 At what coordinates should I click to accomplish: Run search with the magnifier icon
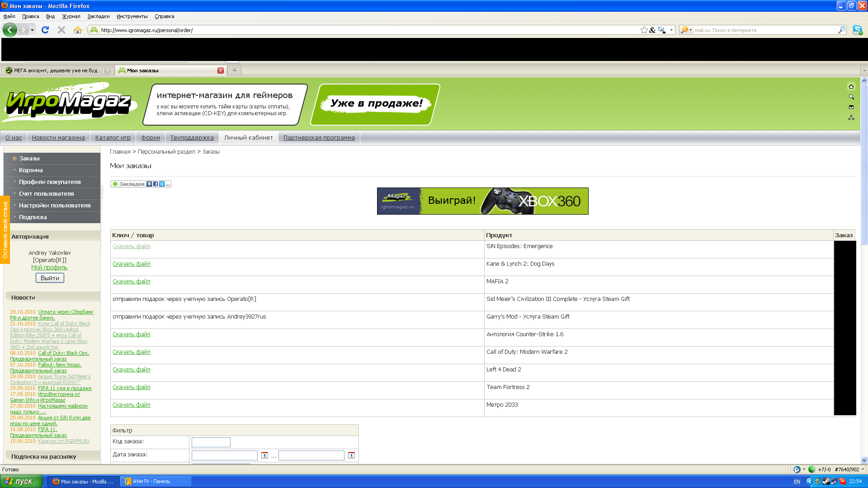[841, 30]
